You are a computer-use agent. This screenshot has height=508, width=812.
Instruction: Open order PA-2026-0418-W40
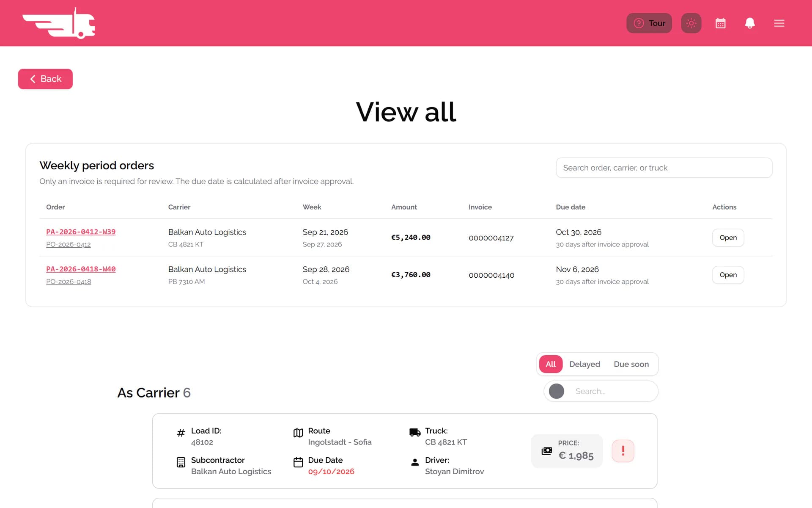point(81,269)
